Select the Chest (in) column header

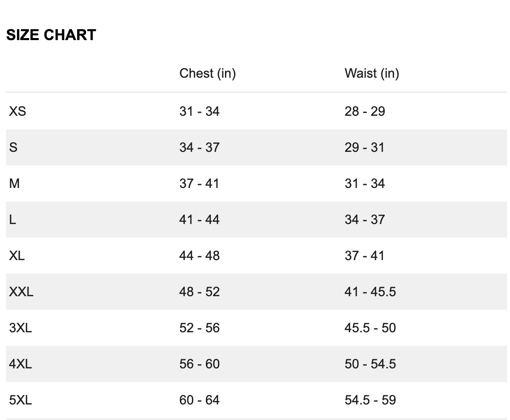pos(207,74)
